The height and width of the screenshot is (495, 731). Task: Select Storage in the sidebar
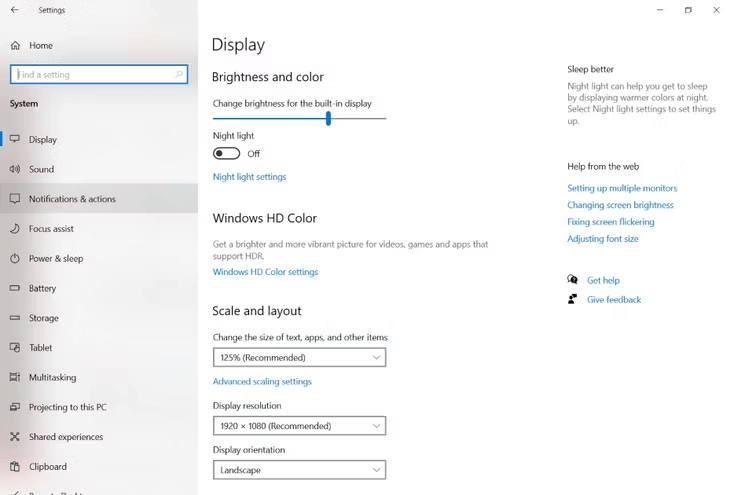click(x=99, y=318)
